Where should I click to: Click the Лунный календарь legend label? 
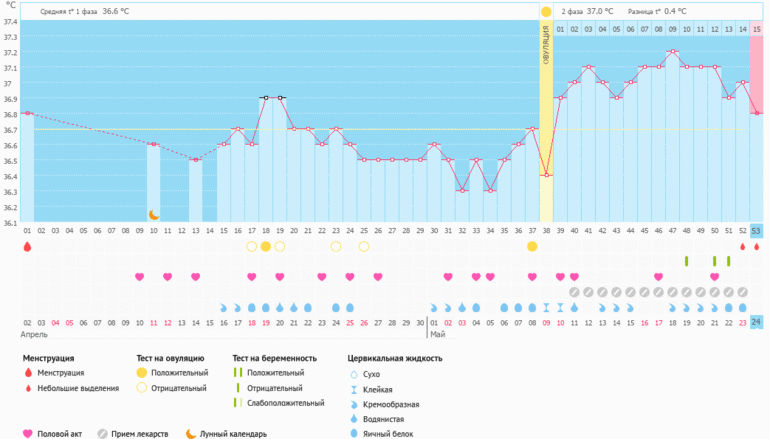tap(233, 434)
